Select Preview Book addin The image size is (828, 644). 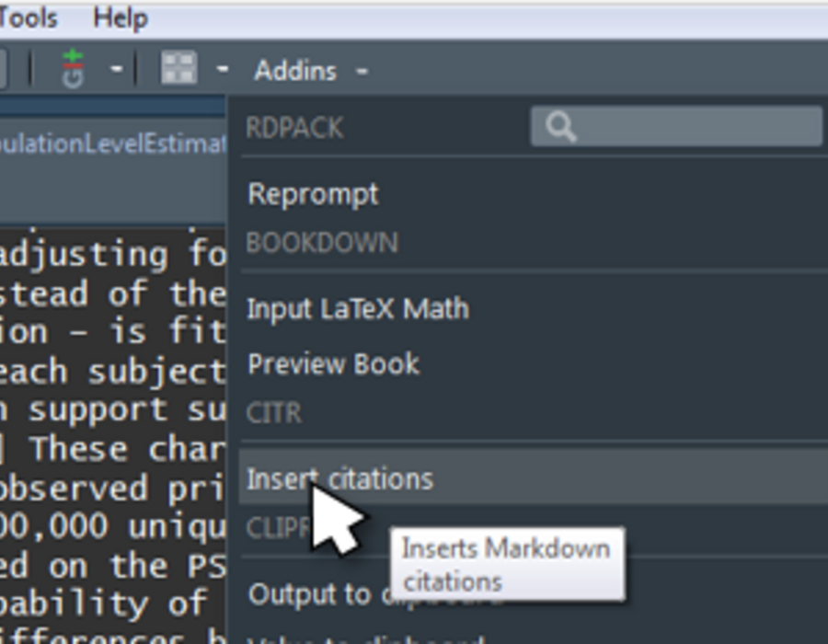(334, 364)
